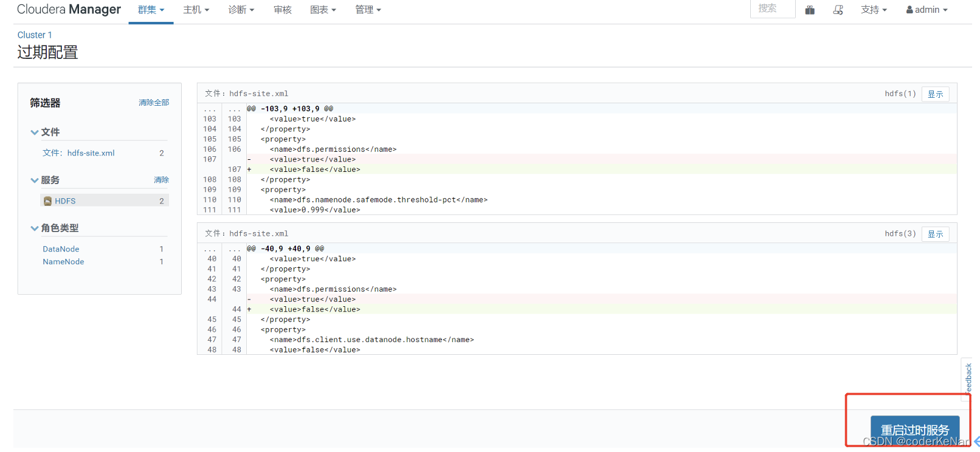Click the value 0.999 line
The width and height of the screenshot is (980, 452).
[315, 210]
